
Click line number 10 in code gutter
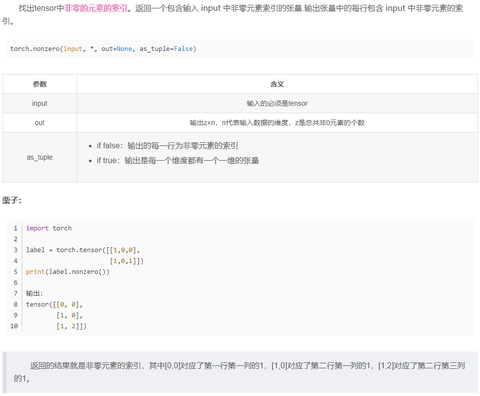pyautogui.click(x=14, y=326)
